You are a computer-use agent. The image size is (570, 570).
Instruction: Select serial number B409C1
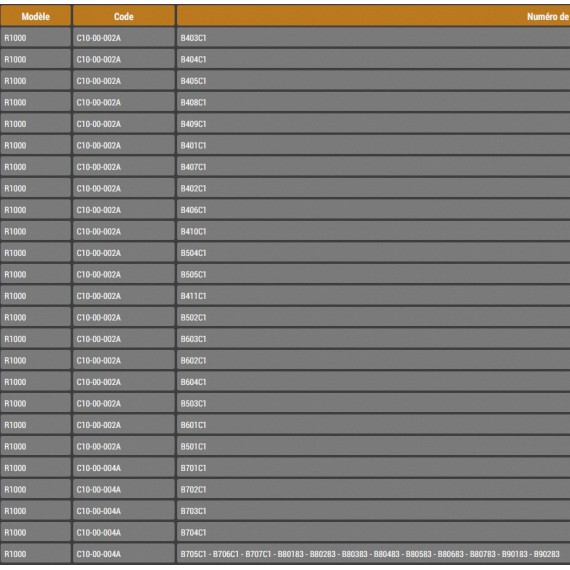(193, 124)
